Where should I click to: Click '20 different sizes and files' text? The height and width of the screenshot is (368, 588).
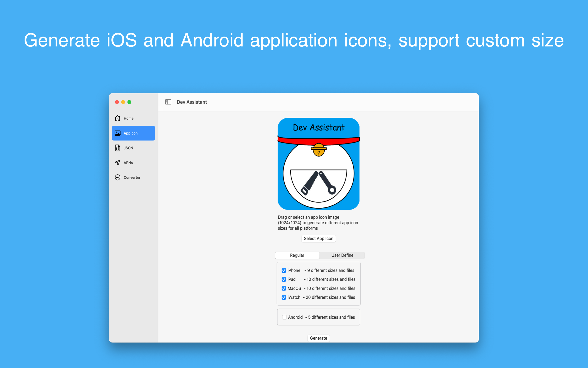(x=331, y=297)
